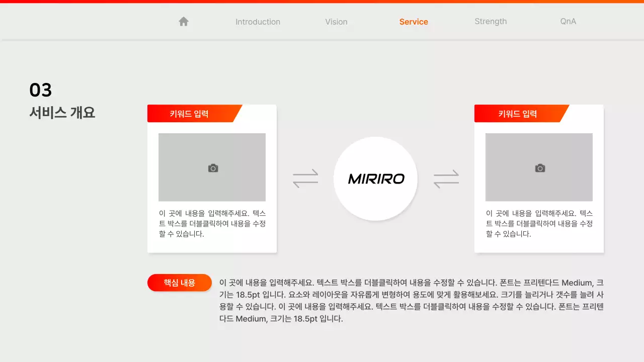Click the right card's description text box

[539, 223]
